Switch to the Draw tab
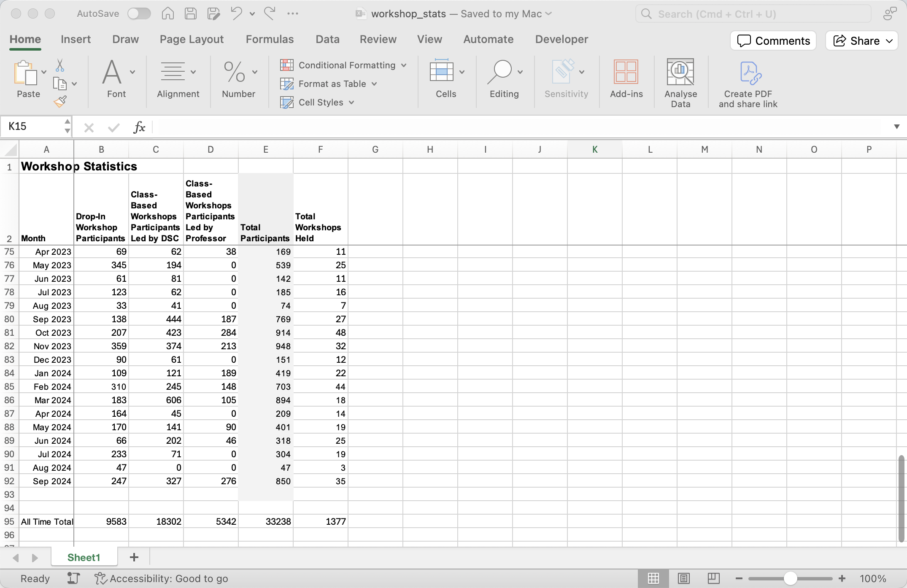907x588 pixels. click(x=125, y=39)
